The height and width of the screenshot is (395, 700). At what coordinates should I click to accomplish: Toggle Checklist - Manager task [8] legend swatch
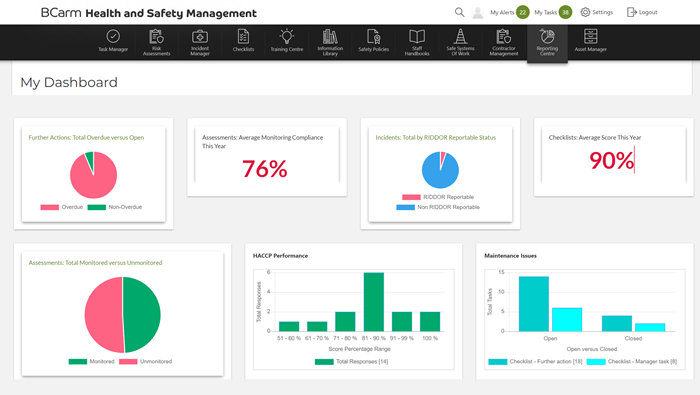click(x=596, y=362)
